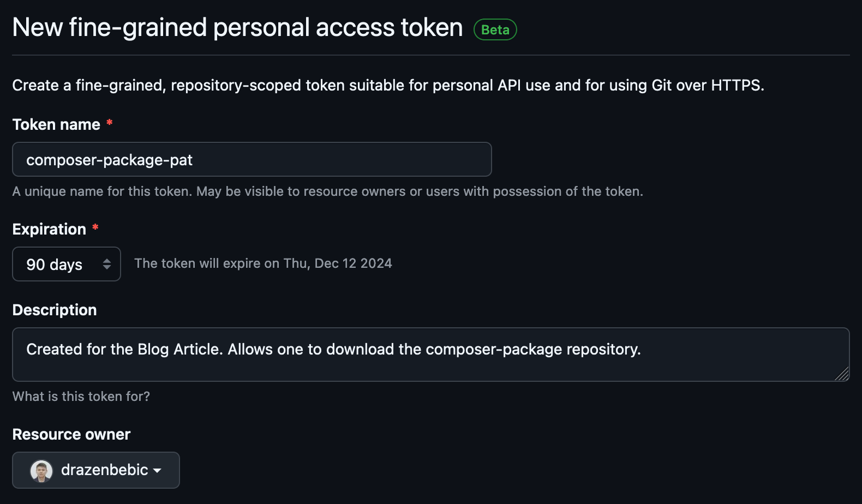Viewport: 862px width, 504px height.
Task: Click the token expiry date text
Action: click(263, 263)
